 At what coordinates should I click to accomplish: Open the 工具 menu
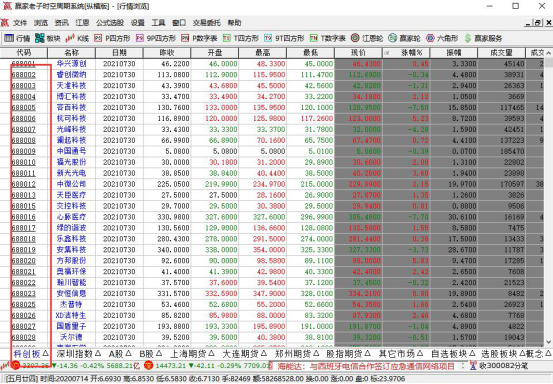coord(158,23)
